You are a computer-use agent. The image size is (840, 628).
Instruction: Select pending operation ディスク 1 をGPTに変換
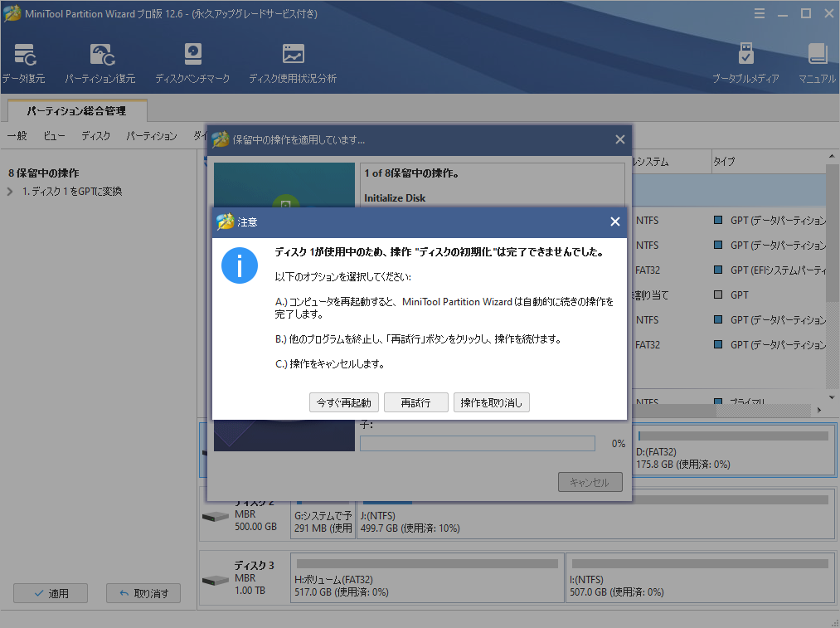tap(72, 192)
